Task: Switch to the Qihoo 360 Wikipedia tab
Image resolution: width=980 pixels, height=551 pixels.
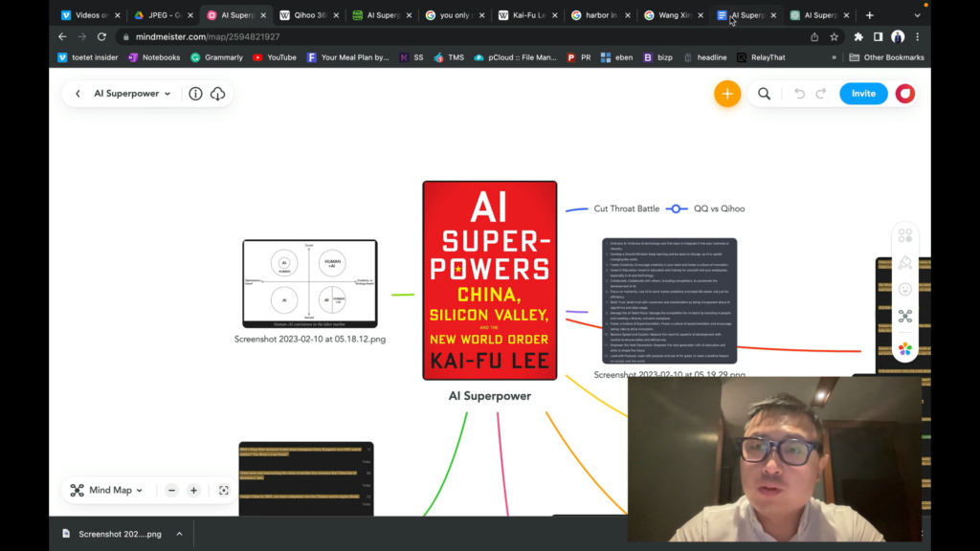Action: 309,15
